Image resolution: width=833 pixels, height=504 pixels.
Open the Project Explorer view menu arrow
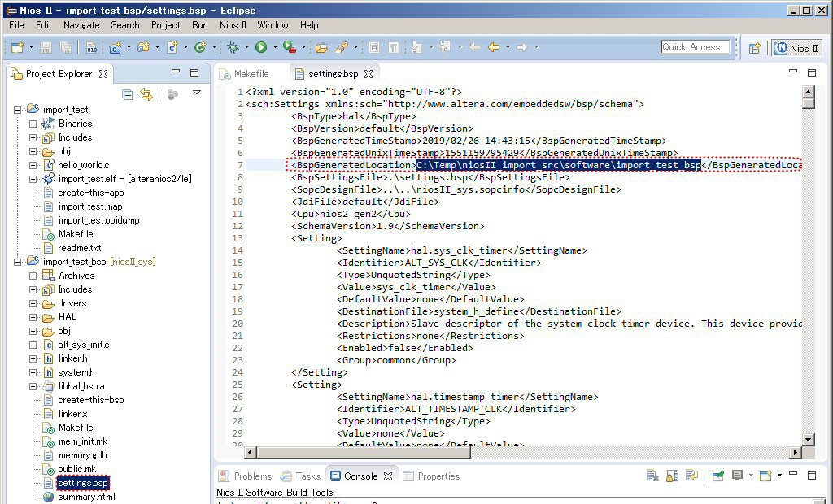tap(196, 93)
